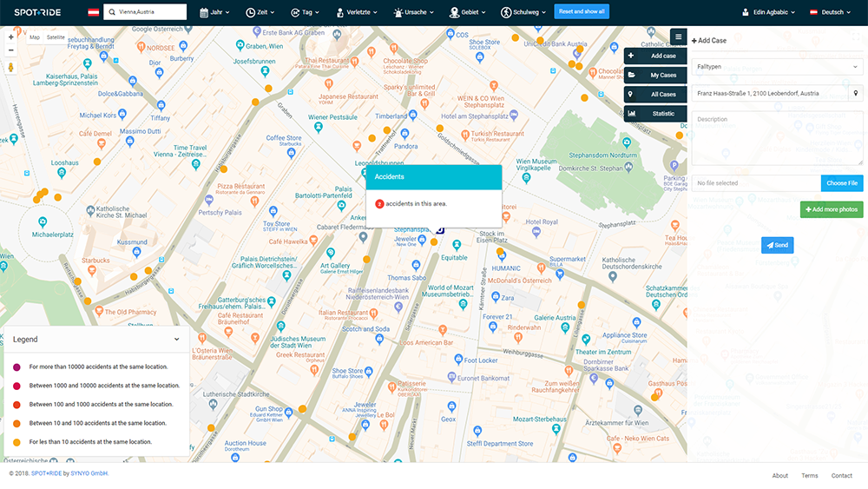Click the map zoom out minus button
868x489 pixels.
click(10, 50)
